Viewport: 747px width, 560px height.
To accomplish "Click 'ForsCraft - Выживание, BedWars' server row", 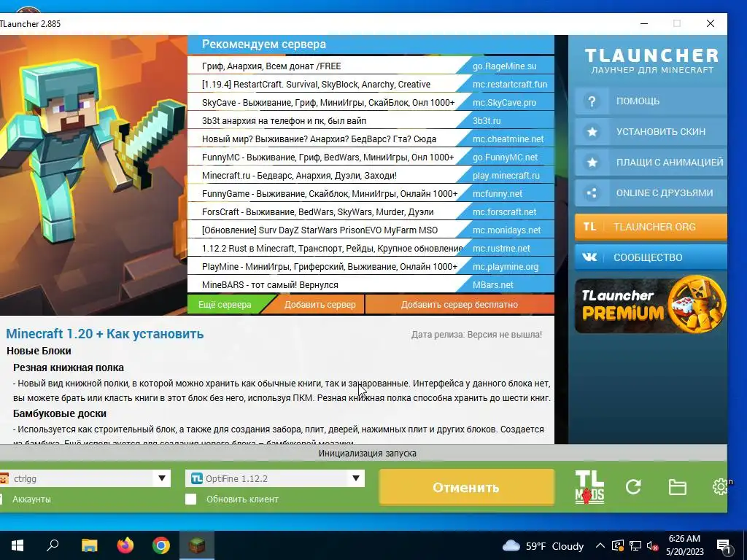I will pos(371,212).
